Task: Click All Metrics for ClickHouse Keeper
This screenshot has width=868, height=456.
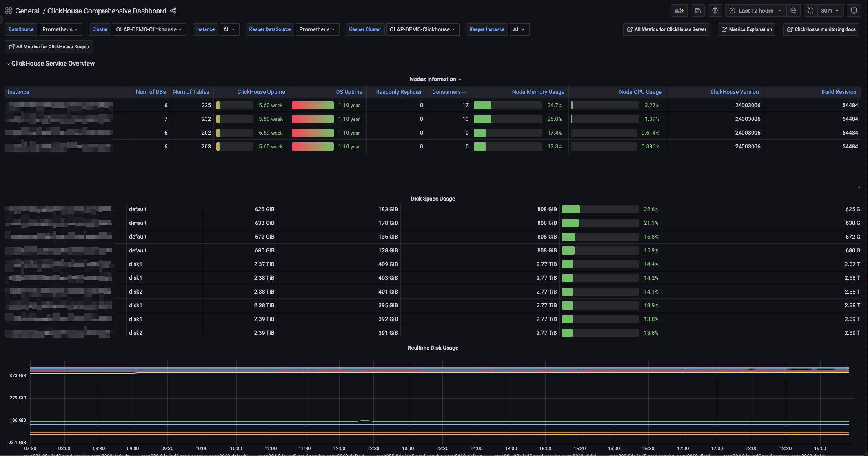Action: tap(49, 47)
